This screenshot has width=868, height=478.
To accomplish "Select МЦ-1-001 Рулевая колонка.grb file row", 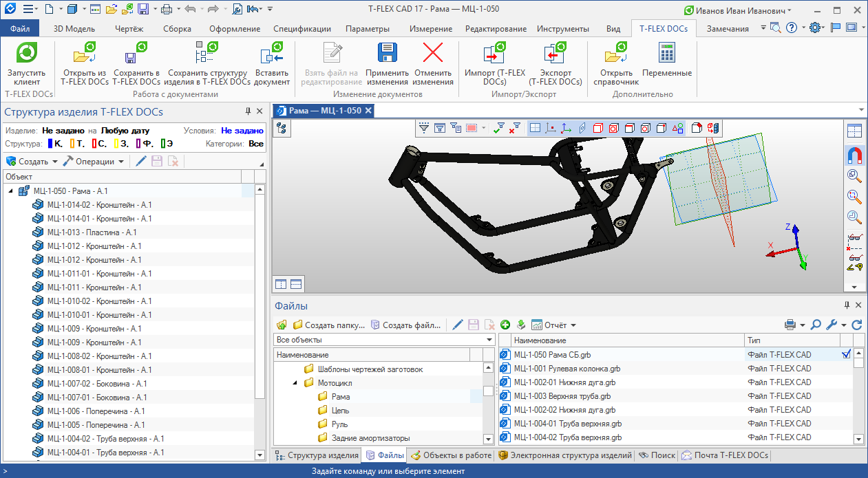I will click(x=567, y=369).
